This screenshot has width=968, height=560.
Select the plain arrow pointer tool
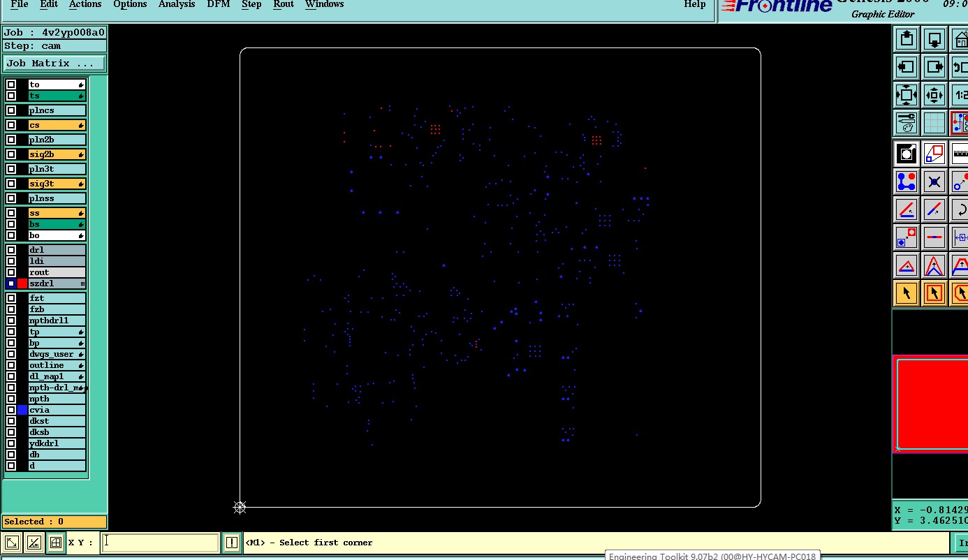(x=907, y=293)
